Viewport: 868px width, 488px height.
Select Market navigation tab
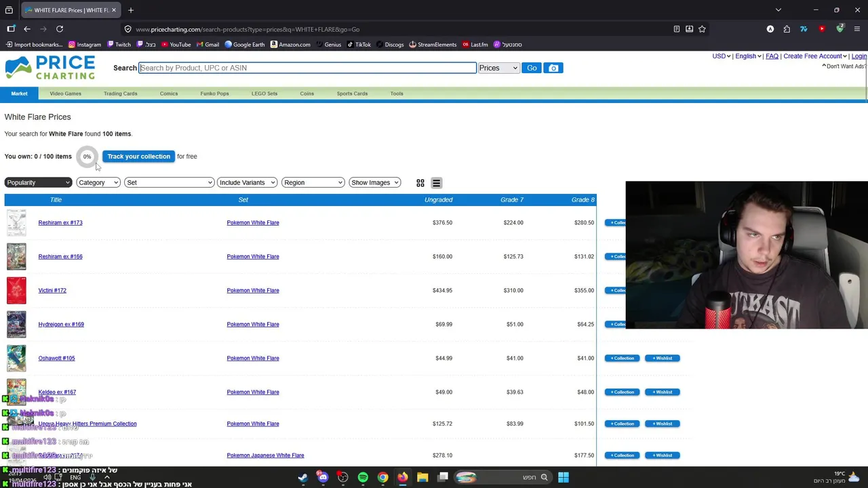click(19, 94)
